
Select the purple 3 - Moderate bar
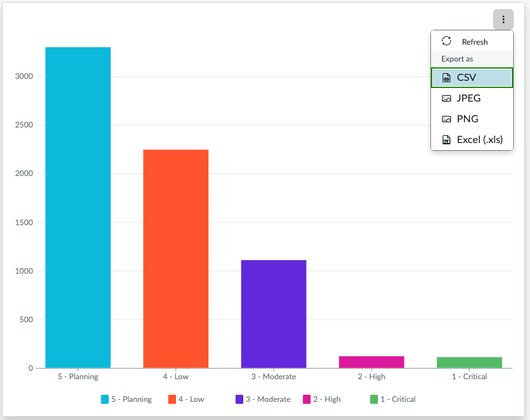point(274,314)
